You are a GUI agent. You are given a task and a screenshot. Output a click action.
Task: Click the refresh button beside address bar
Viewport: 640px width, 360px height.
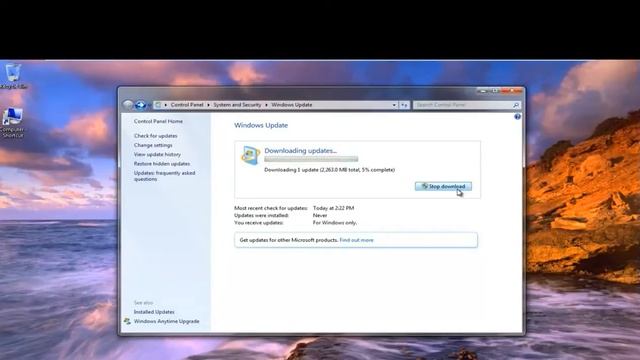[404, 105]
